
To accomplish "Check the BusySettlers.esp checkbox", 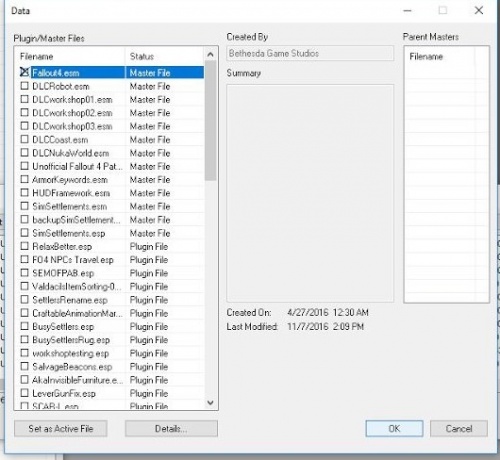I will tap(24, 326).
